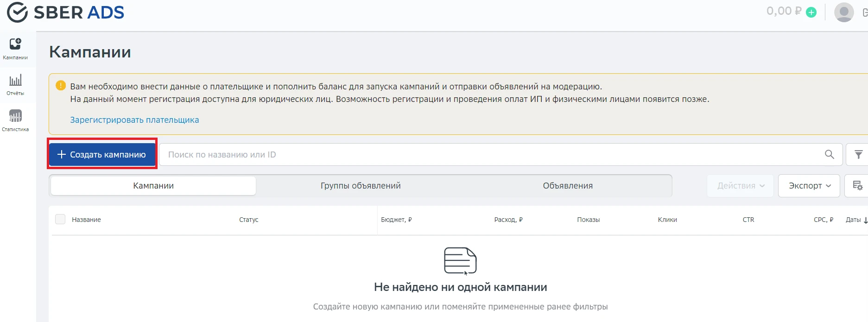Open the Кампании sidebar icon

15,49
